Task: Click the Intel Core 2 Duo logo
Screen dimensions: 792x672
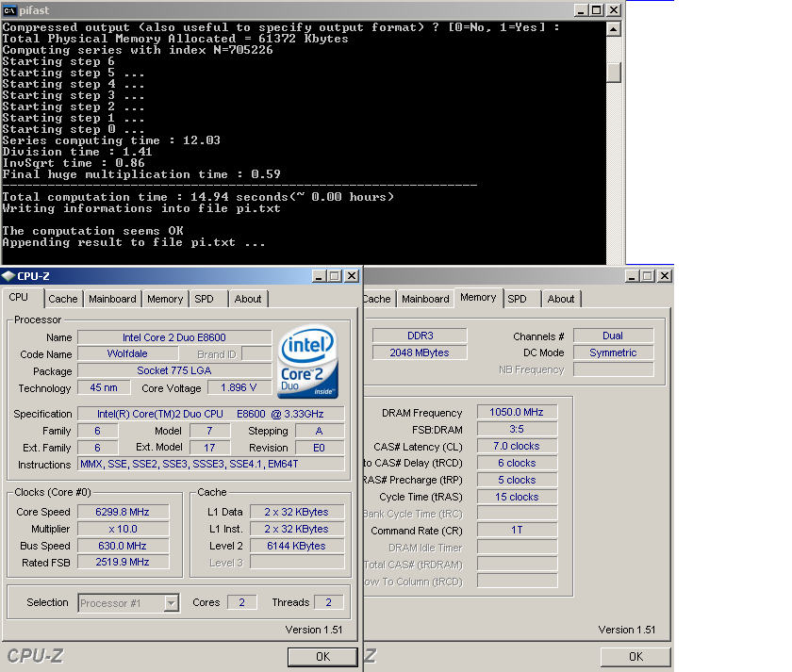Action: (x=307, y=362)
